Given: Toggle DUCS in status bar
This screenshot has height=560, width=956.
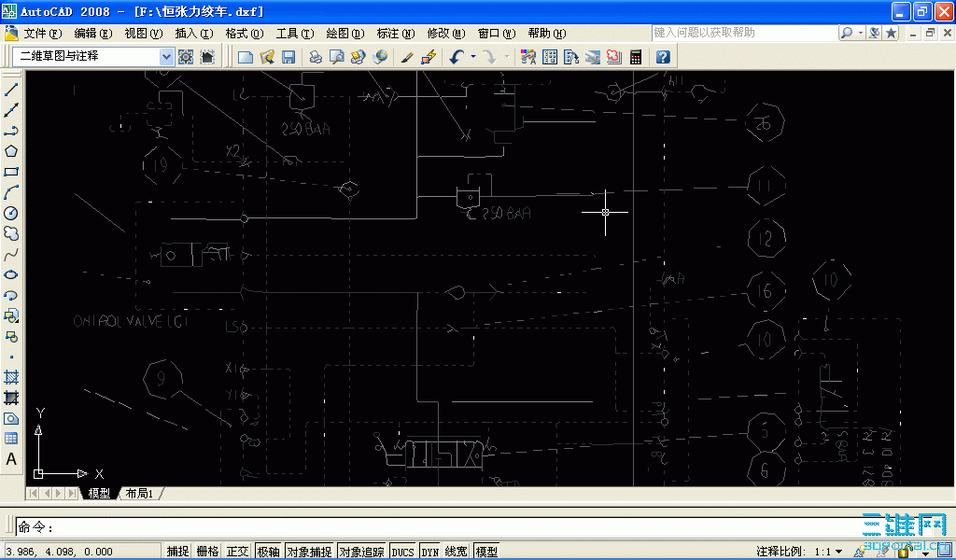Looking at the screenshot, I should pos(402,552).
